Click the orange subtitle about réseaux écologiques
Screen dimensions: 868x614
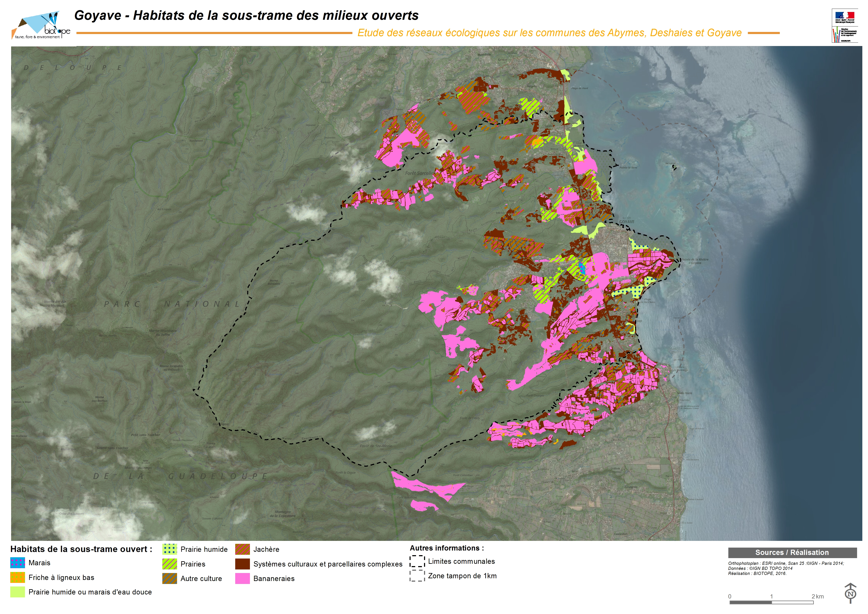pyautogui.click(x=549, y=33)
